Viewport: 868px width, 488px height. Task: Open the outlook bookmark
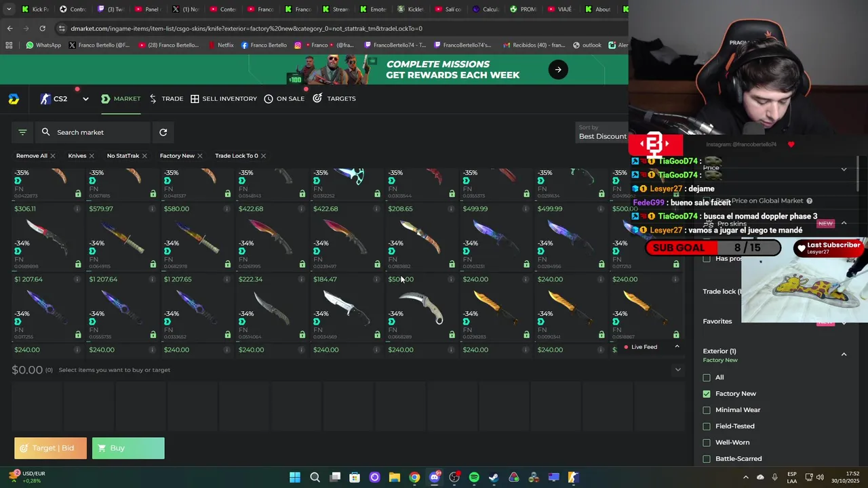click(x=587, y=45)
